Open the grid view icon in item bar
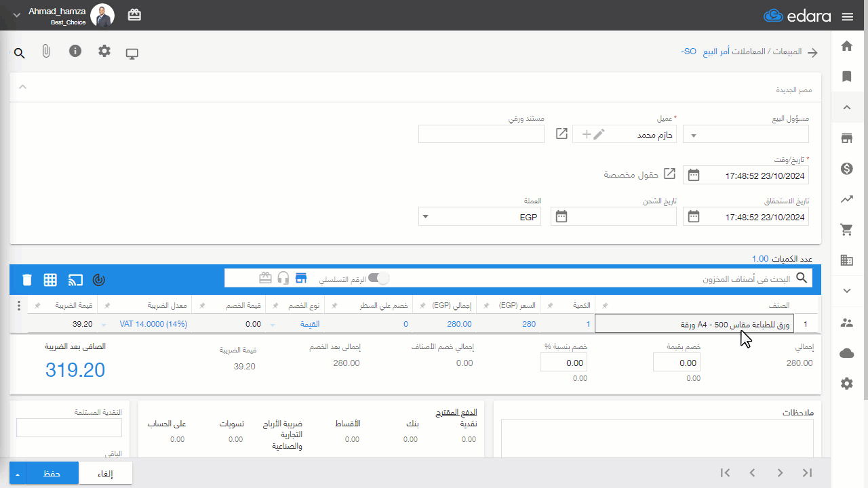Screen dimensions: 868x488 click(x=50, y=279)
